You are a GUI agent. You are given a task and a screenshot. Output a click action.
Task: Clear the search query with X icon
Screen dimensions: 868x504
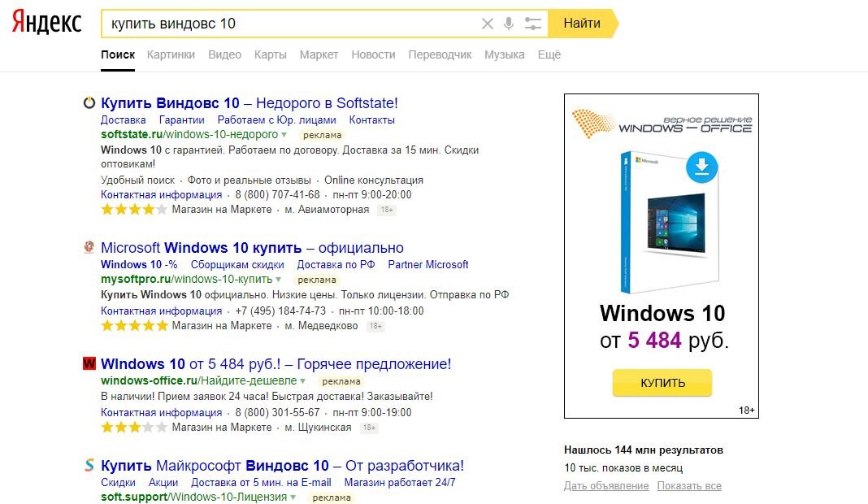[487, 24]
